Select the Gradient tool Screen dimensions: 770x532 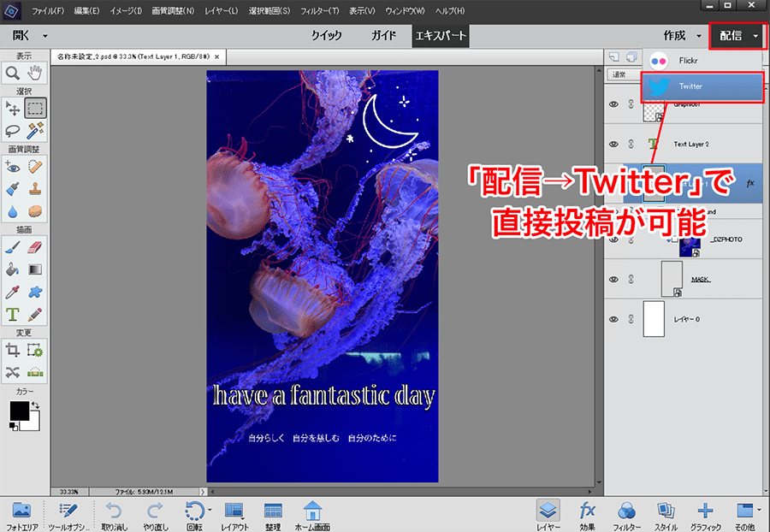(x=35, y=269)
